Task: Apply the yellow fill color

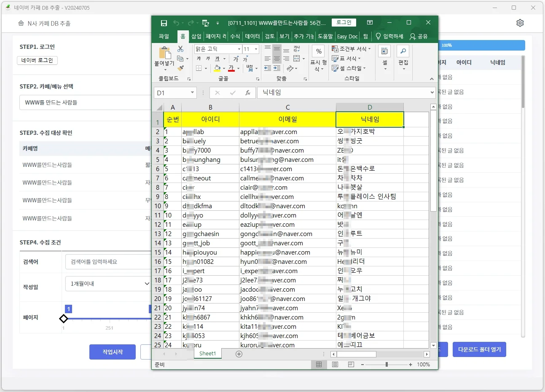Action: click(x=217, y=68)
